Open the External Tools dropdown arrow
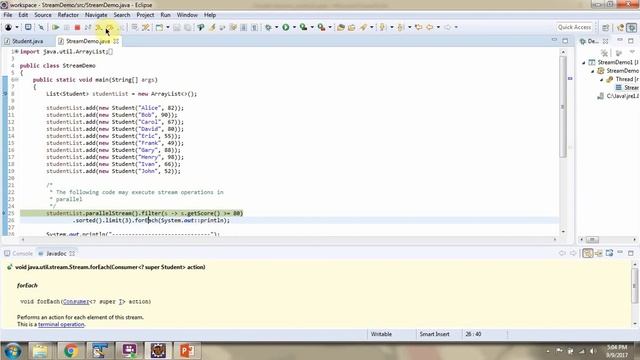640x360 pixels. pos(330,27)
